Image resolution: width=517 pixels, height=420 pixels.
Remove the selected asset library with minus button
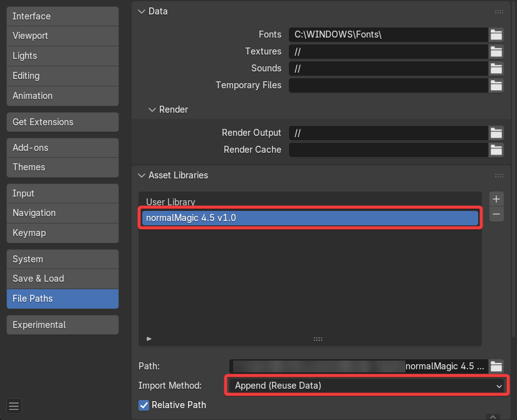[496, 214]
